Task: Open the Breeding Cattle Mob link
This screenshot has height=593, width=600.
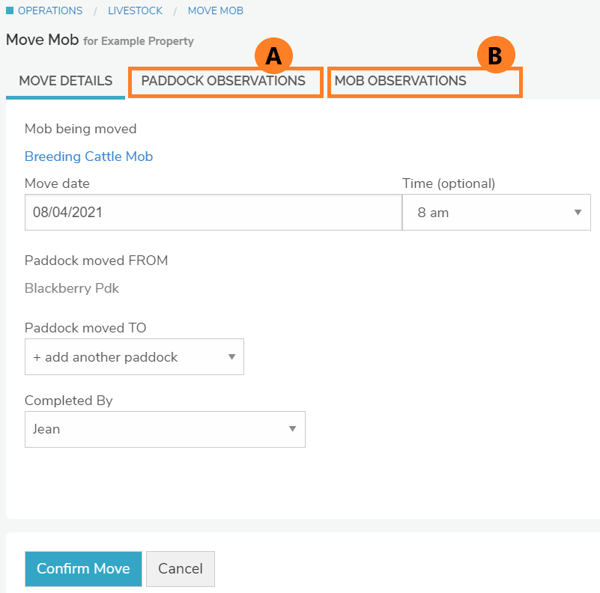Action: 88,156
